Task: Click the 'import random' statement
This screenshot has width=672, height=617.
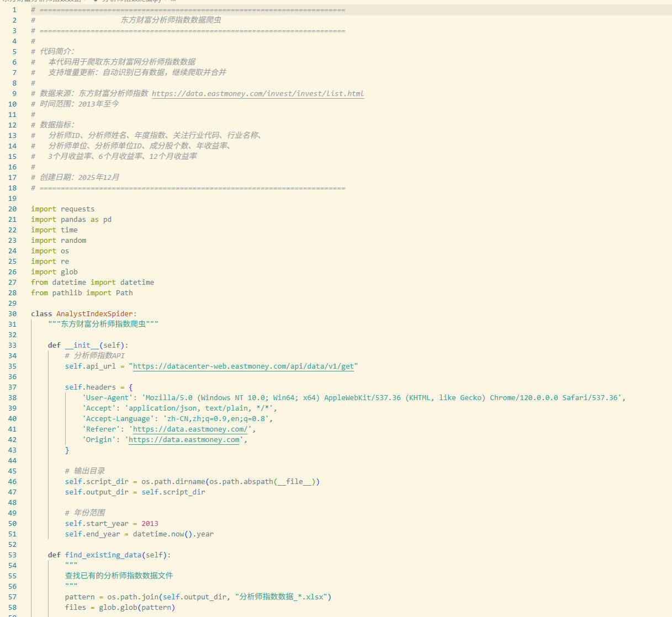Action: (59, 240)
